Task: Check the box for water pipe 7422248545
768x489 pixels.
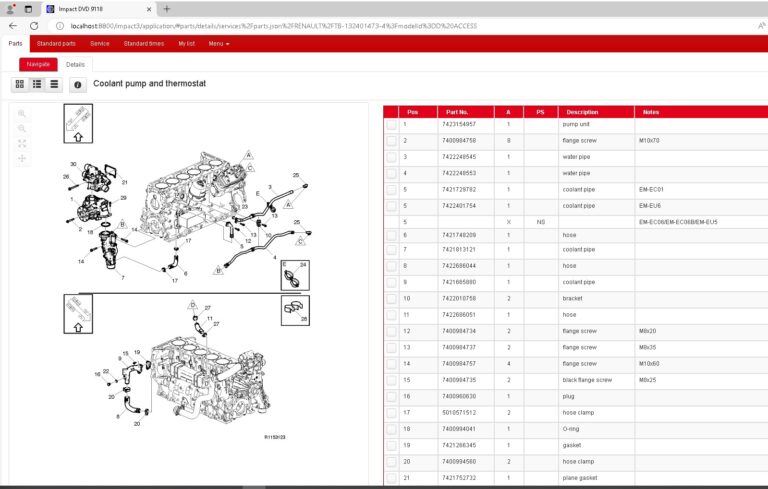Action: click(391, 157)
